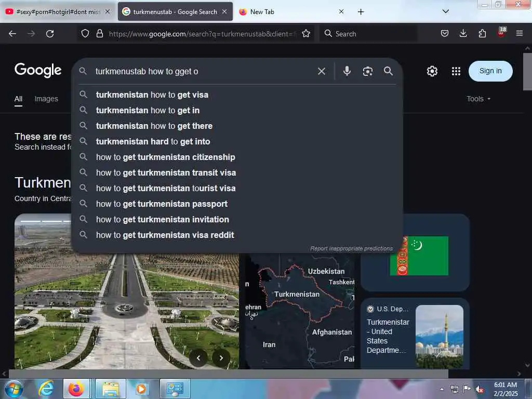Pick how to get turkmenistan tourist visa

tap(237, 188)
